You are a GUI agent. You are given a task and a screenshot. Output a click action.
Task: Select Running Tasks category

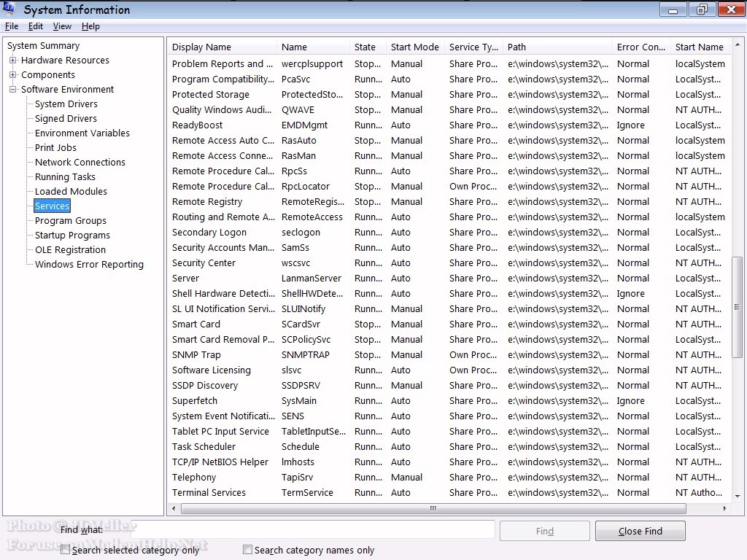pos(65,176)
